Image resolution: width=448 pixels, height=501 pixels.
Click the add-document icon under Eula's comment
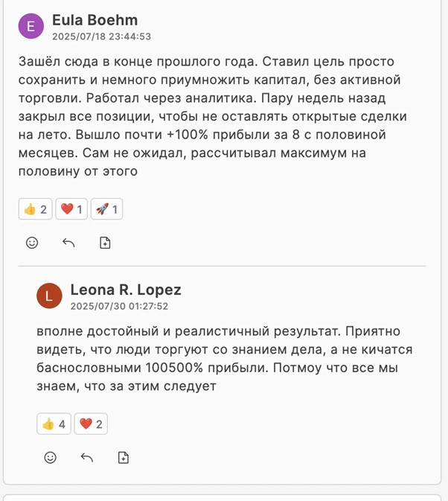[x=105, y=243]
